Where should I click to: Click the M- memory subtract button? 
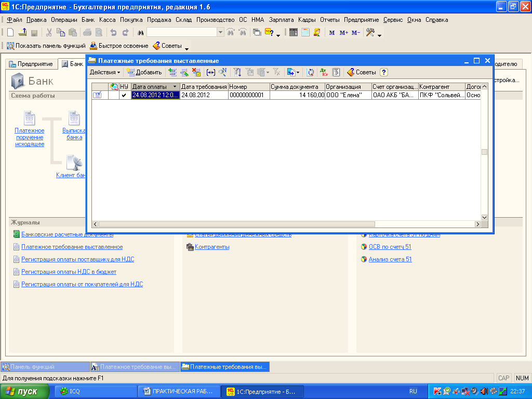click(355, 33)
